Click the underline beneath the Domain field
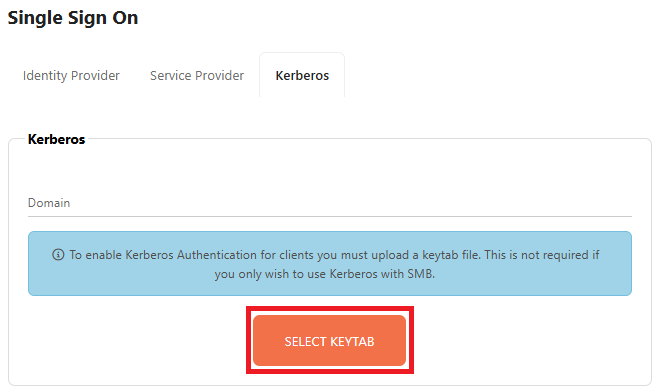The image size is (657, 391). click(x=330, y=216)
